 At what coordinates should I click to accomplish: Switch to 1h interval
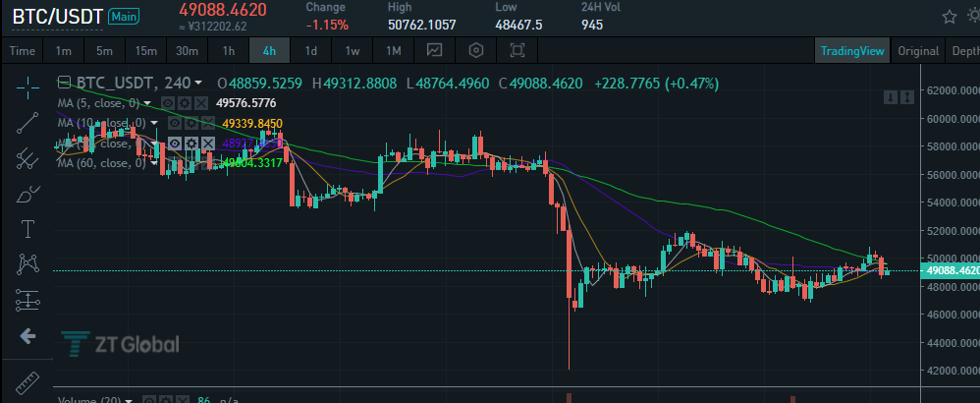tap(228, 51)
